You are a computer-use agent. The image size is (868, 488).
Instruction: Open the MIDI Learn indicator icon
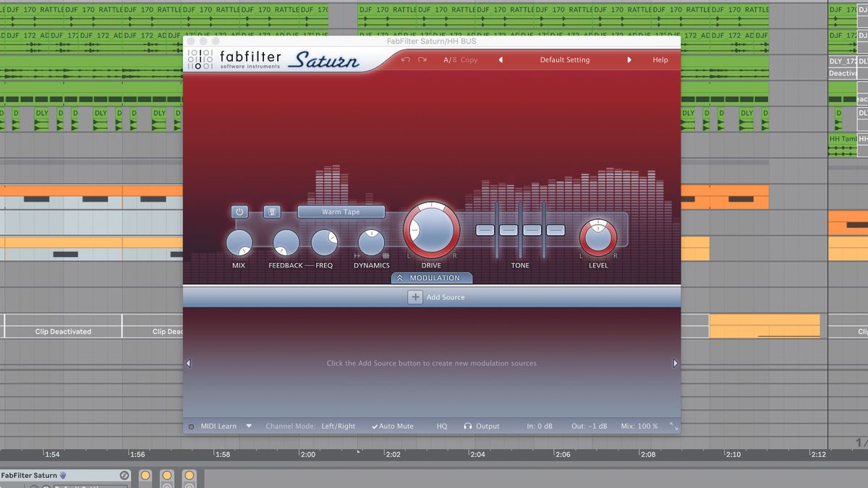click(x=190, y=426)
